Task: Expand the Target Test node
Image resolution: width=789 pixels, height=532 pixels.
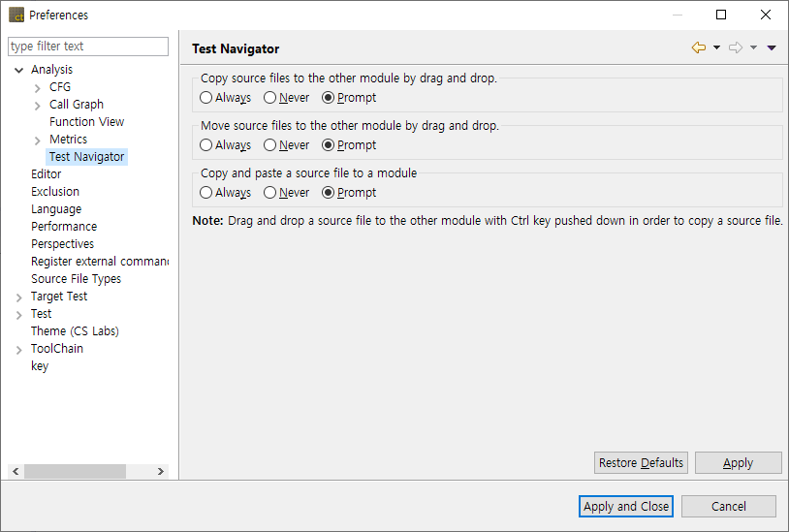Action: pyautogui.click(x=18, y=297)
